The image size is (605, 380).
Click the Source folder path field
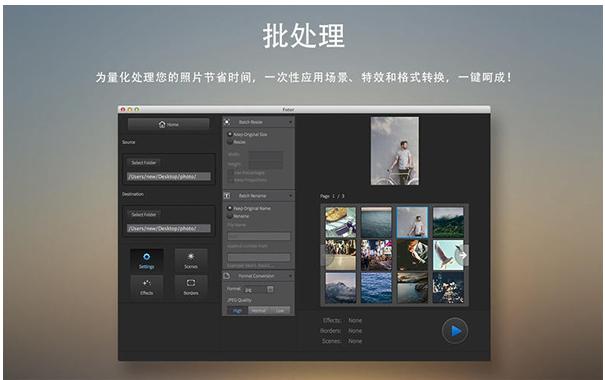point(169,176)
